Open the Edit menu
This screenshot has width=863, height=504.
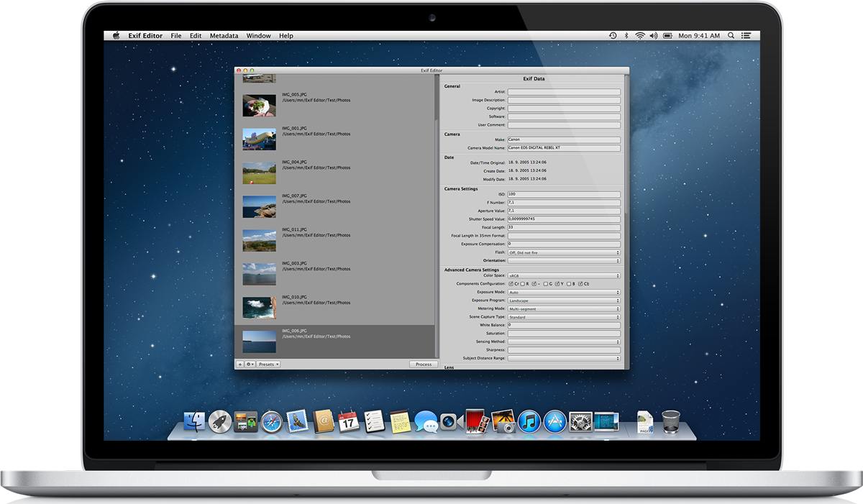pos(196,35)
